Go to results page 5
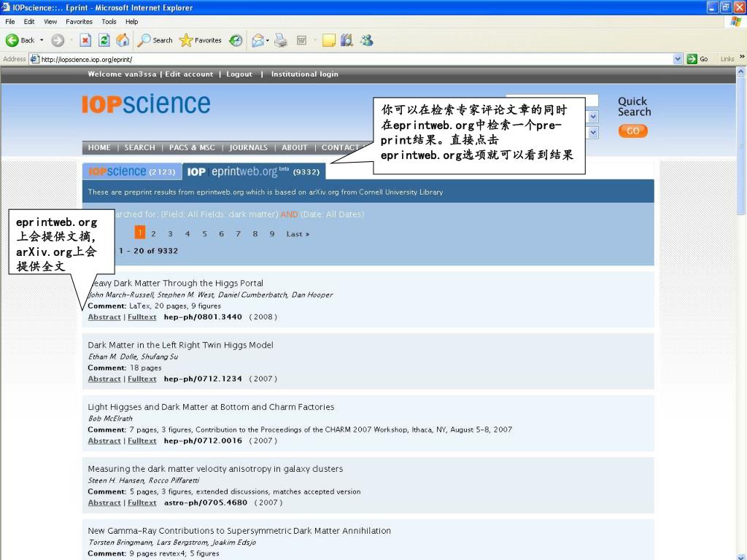The image size is (747, 560). coord(204,234)
